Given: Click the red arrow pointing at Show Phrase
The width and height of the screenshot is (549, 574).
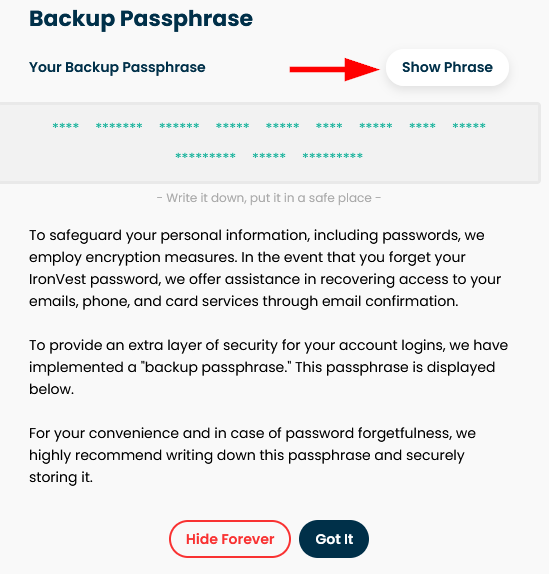Looking at the screenshot, I should tap(335, 69).
